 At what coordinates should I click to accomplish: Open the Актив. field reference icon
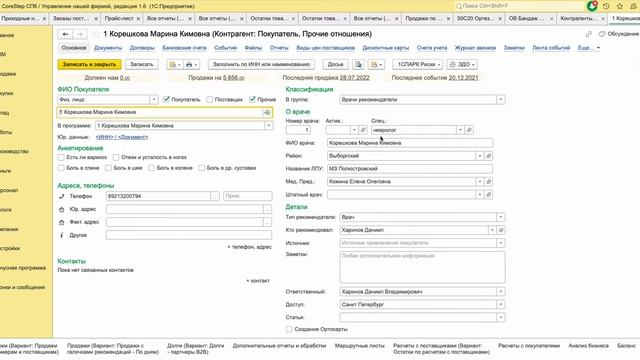[362, 130]
